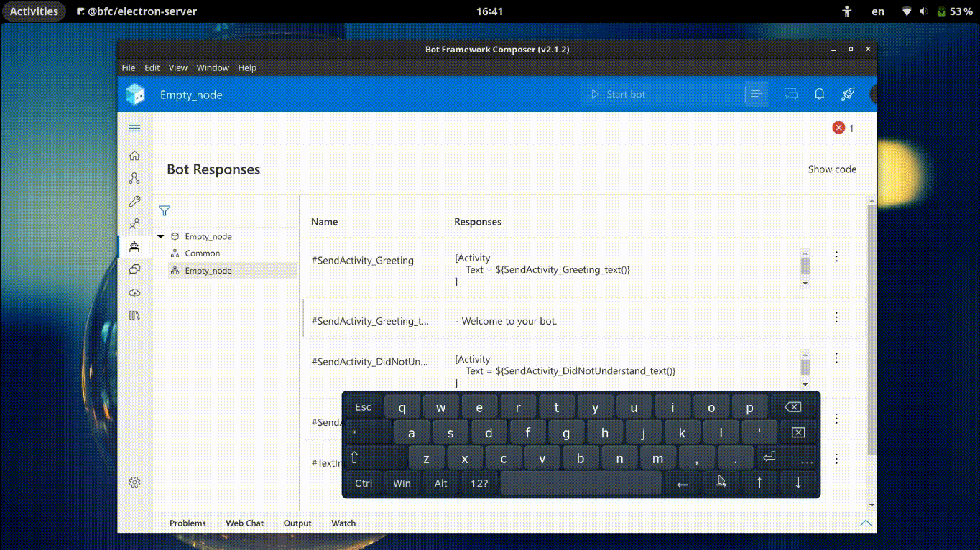Click the 12? symbols key on keyboard
The width and height of the screenshot is (980, 550).
point(479,483)
